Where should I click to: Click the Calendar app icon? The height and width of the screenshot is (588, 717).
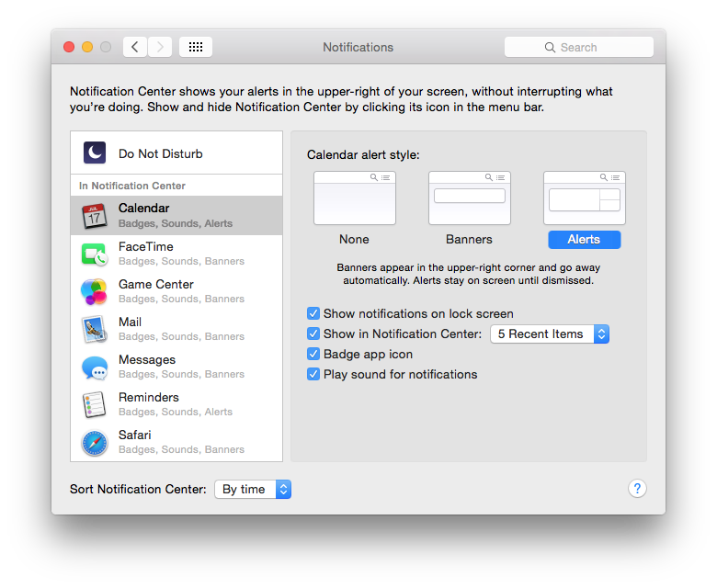point(95,216)
